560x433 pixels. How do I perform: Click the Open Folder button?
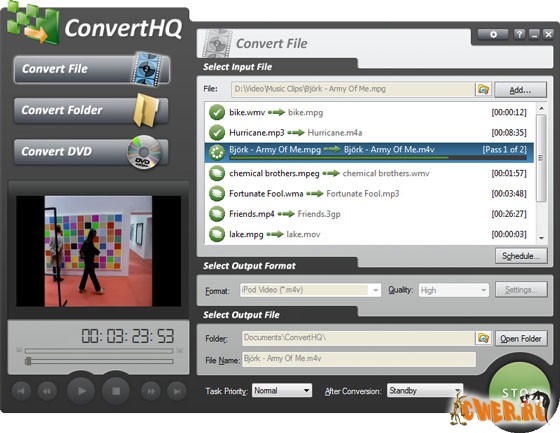tap(521, 339)
